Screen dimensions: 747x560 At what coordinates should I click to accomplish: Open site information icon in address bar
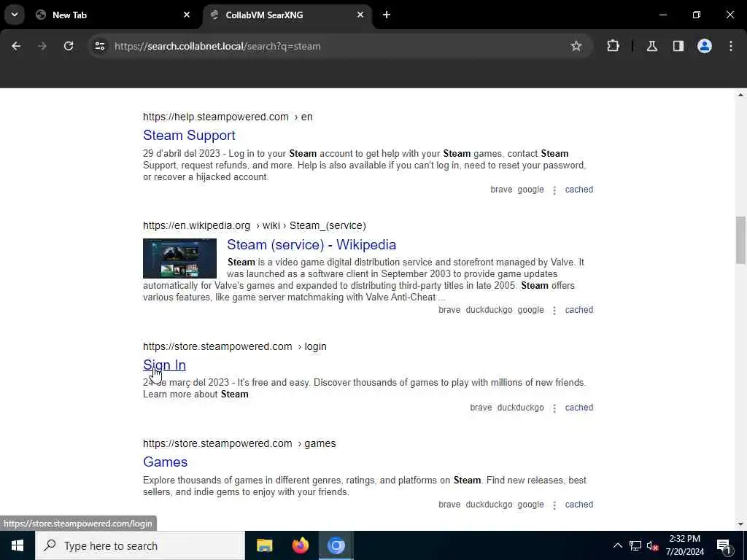click(99, 46)
